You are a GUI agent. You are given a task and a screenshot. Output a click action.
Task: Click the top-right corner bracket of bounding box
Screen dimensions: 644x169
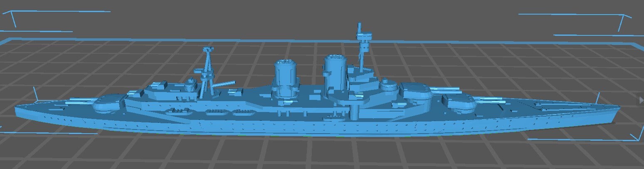click(624, 17)
